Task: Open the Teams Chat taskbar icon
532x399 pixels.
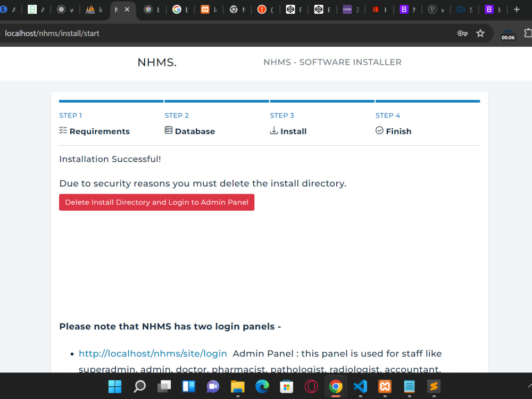Action: pos(213,386)
